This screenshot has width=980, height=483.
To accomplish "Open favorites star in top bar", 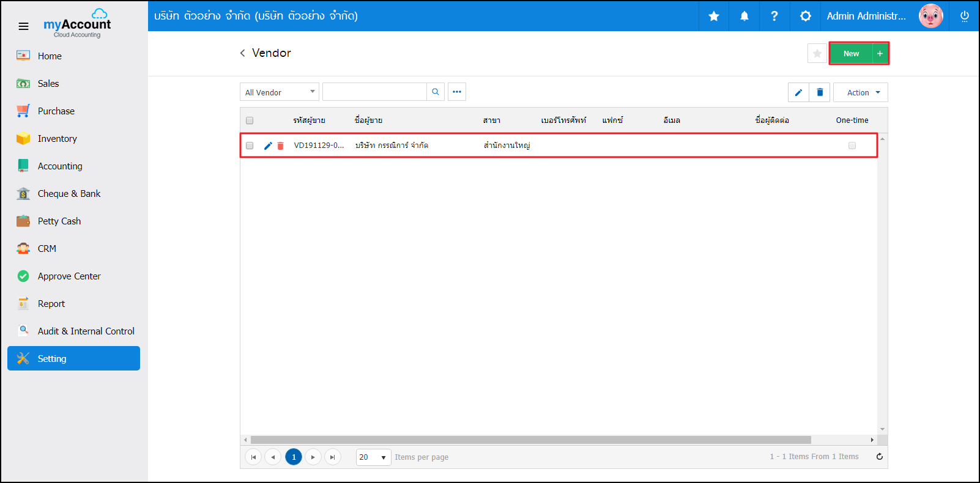I will tap(714, 16).
